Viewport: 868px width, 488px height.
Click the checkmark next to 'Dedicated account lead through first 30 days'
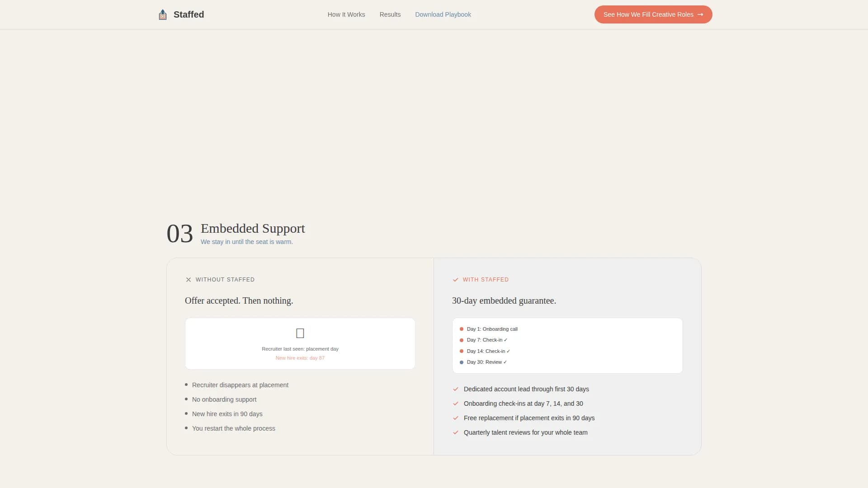click(455, 389)
